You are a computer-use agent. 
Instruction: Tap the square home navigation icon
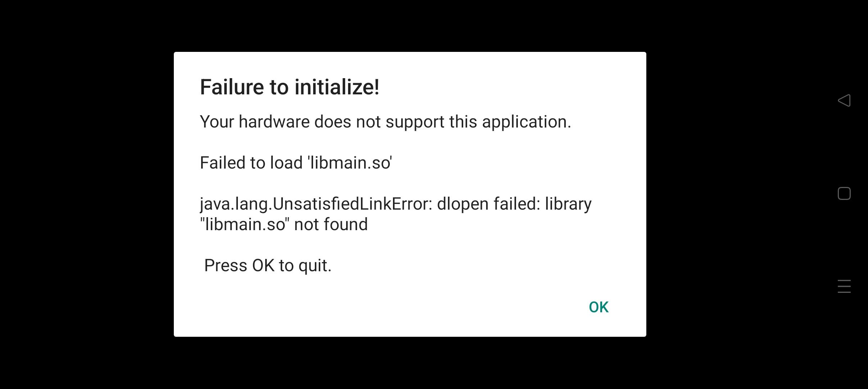tap(844, 193)
